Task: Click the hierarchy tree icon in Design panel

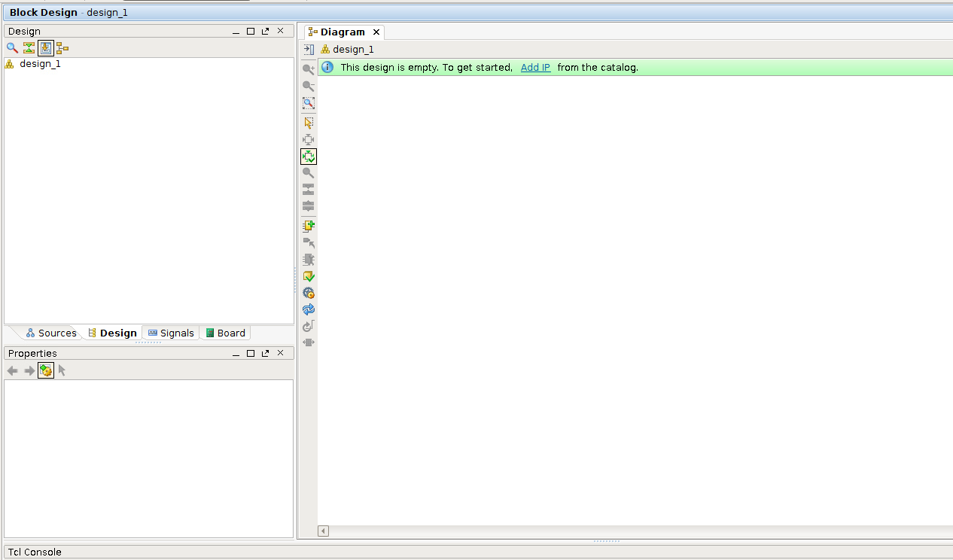Action: 62,48
